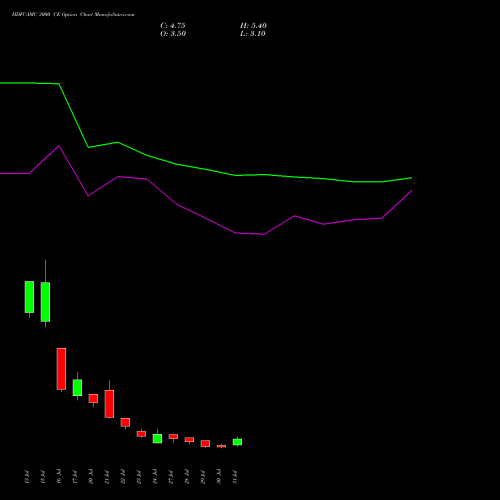Select the 17 Jul date label

pos(75,477)
